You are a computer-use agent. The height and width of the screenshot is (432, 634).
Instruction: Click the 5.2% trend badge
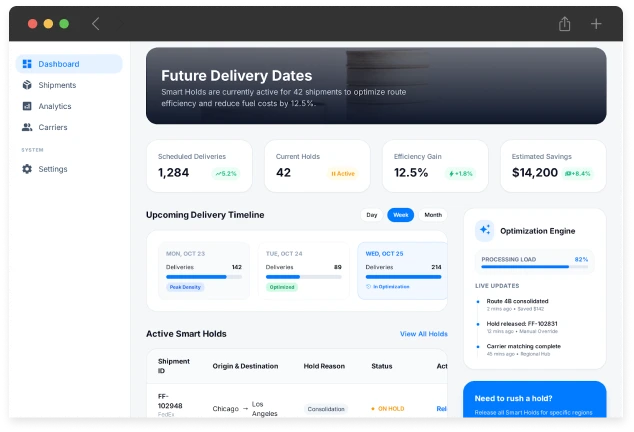click(x=226, y=174)
